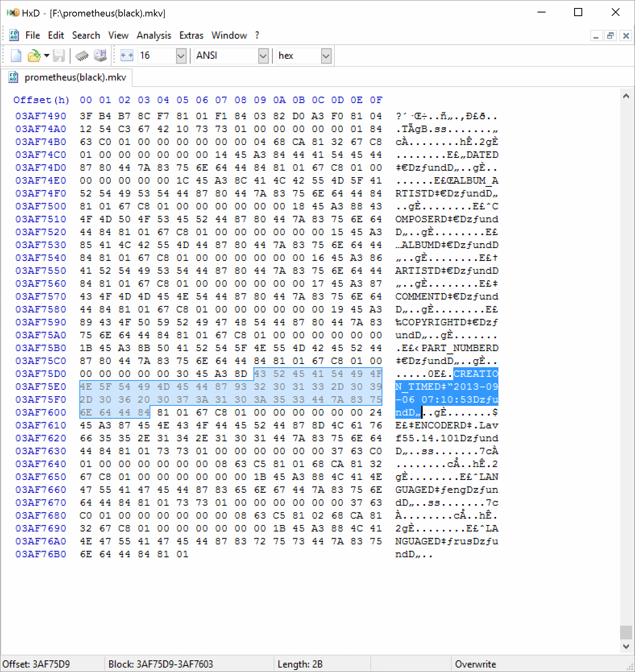Image resolution: width=635 pixels, height=672 pixels.
Task: Click the column header 00
Action: click(x=86, y=100)
